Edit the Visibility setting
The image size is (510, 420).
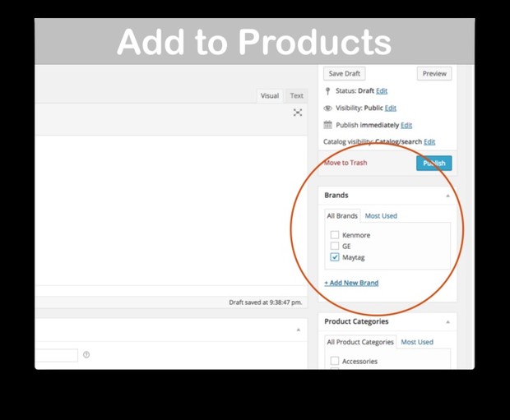390,108
